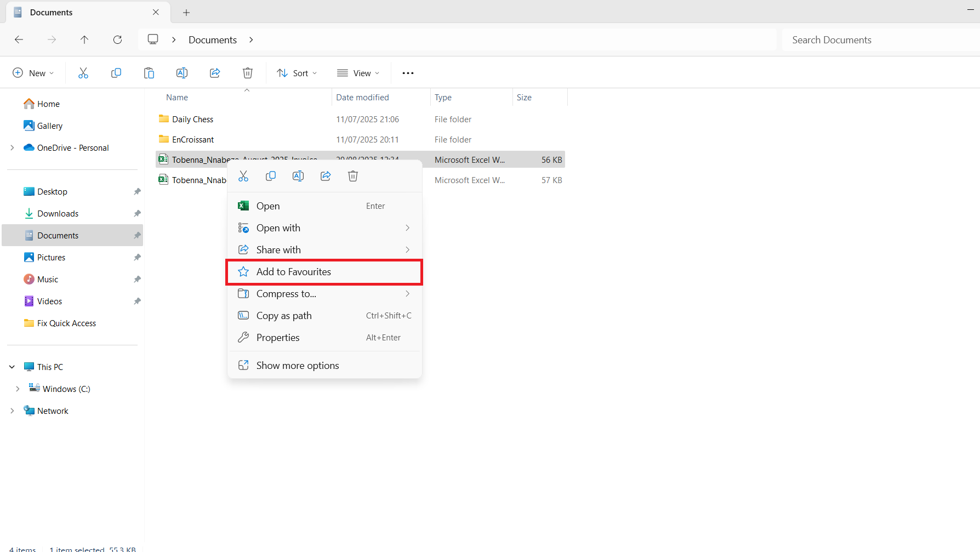Viewport: 980px width, 552px height.
Task: Open the New menu
Action: click(x=33, y=72)
